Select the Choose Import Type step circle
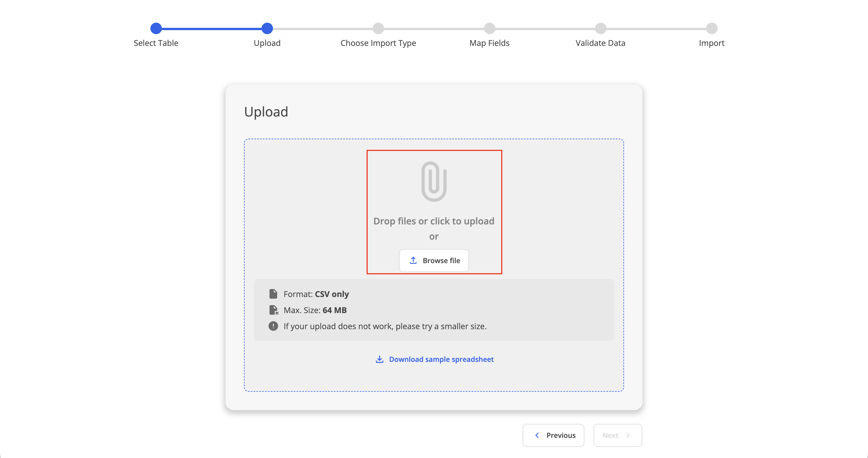The width and height of the screenshot is (868, 458). pos(378,29)
